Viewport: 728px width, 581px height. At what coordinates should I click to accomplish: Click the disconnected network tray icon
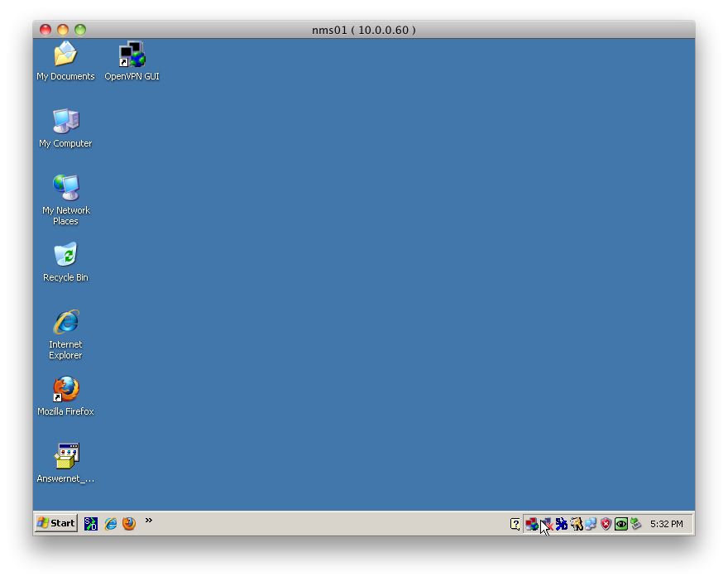click(547, 525)
